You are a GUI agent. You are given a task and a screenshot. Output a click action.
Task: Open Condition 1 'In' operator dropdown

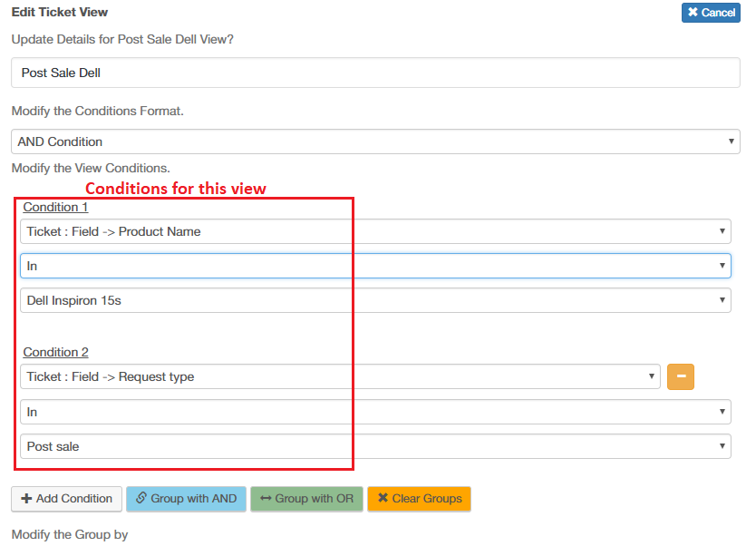[375, 267]
